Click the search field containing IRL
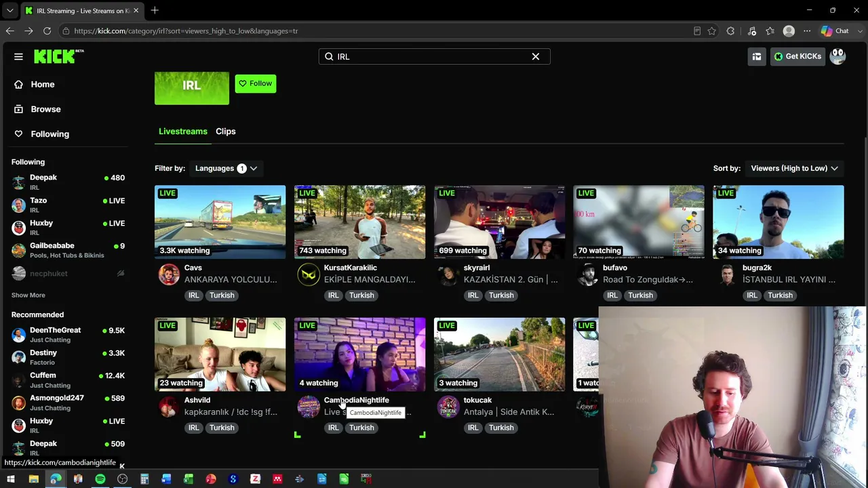This screenshot has height=488, width=868. (x=434, y=56)
